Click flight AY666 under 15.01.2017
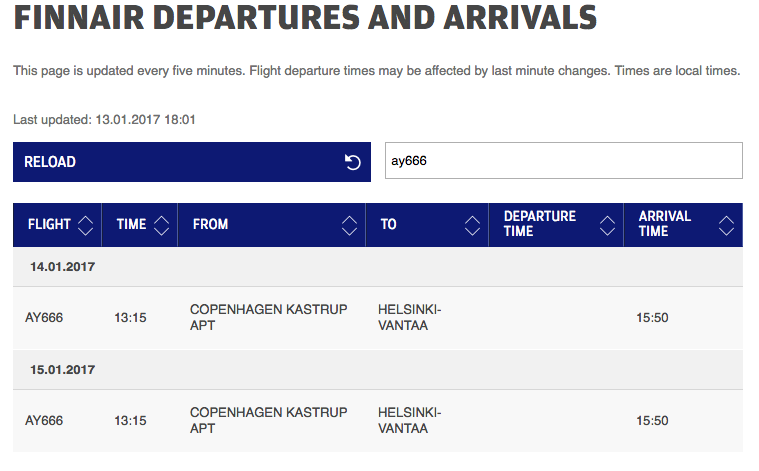This screenshot has width=759, height=471. (44, 421)
